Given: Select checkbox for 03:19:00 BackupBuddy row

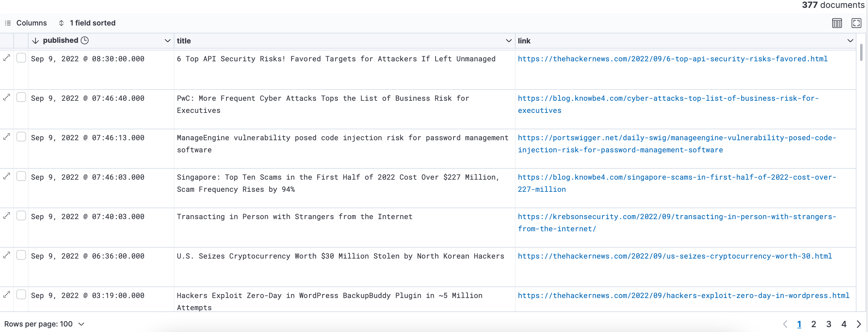Looking at the screenshot, I should click(21, 295).
